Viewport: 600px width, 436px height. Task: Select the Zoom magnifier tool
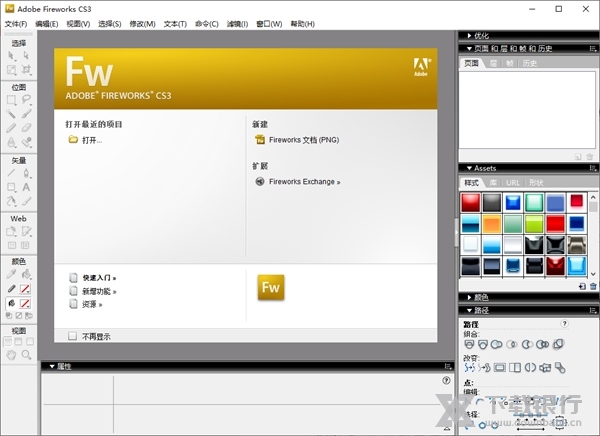point(27,354)
